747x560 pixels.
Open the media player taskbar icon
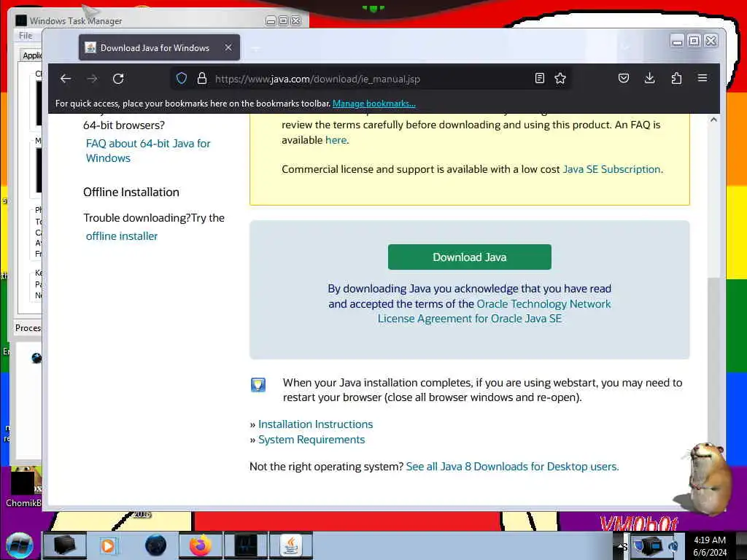coord(108,545)
